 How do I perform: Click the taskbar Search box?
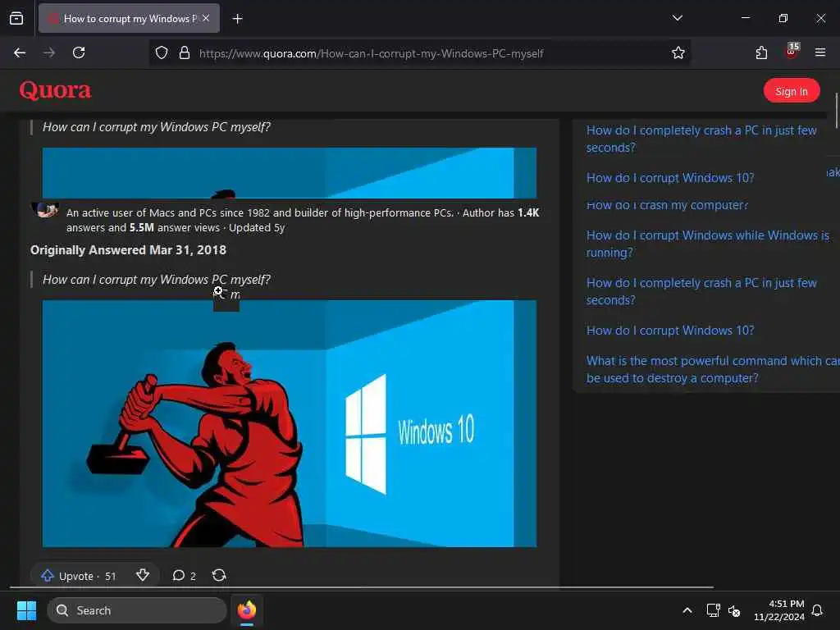click(137, 610)
